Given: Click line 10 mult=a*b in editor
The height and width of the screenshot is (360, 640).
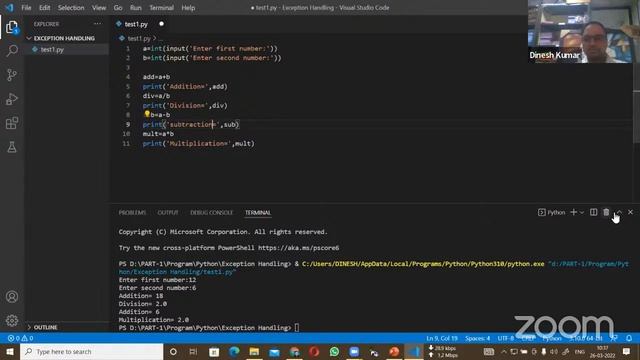Looking at the screenshot, I should pyautogui.click(x=158, y=134).
